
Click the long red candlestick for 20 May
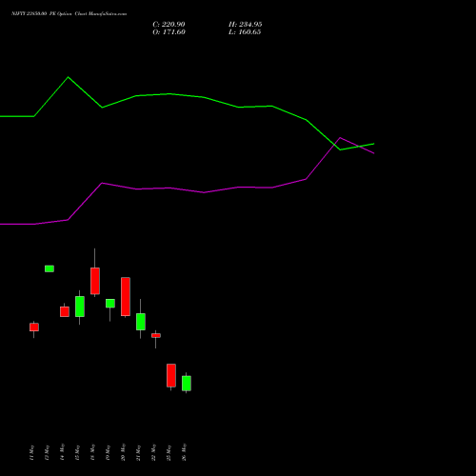[x=126, y=297]
